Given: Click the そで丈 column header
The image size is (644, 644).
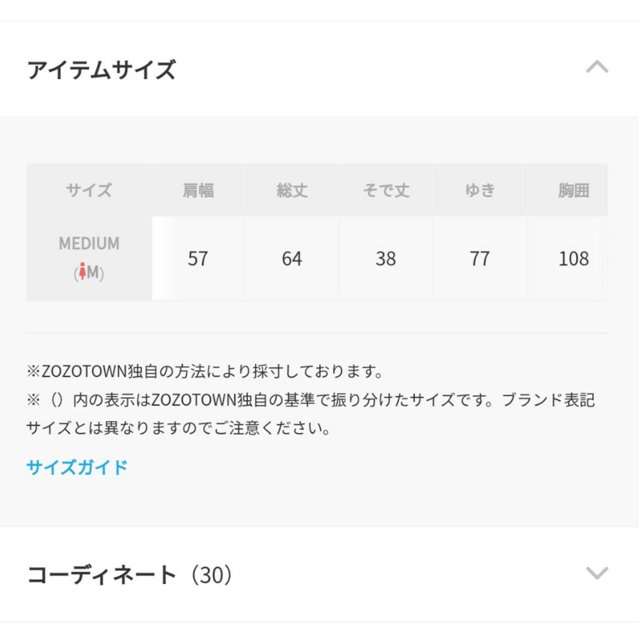Looking at the screenshot, I should click(x=386, y=190).
